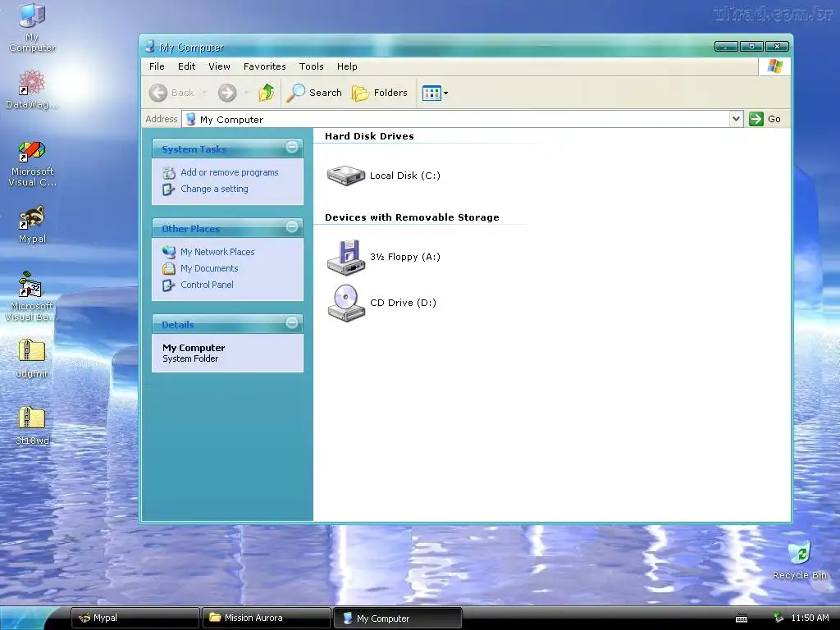The image size is (840, 630).
Task: Open the File menu
Action: tap(157, 66)
